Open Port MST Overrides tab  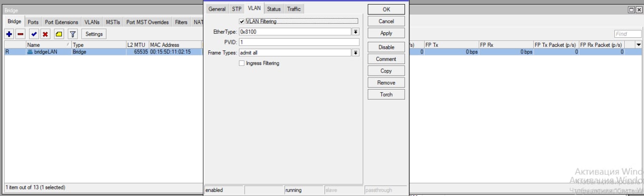(147, 22)
